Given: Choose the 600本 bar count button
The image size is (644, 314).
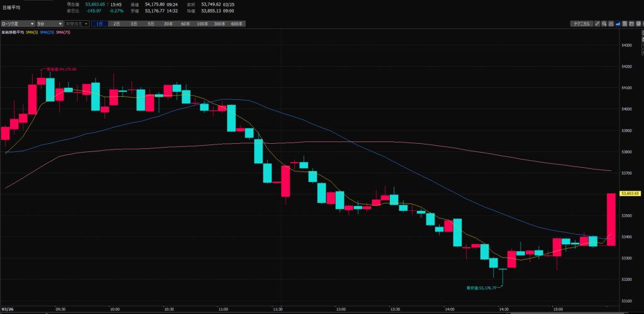Looking at the screenshot, I should tap(236, 23).
